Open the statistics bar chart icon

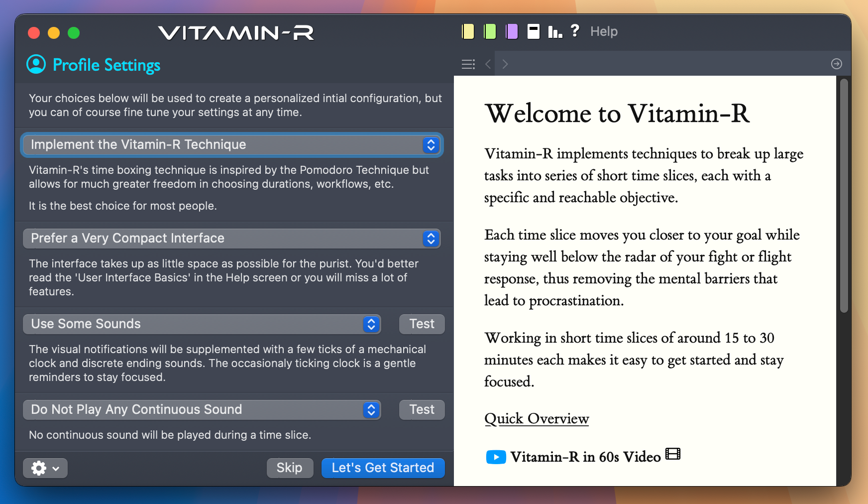(555, 32)
